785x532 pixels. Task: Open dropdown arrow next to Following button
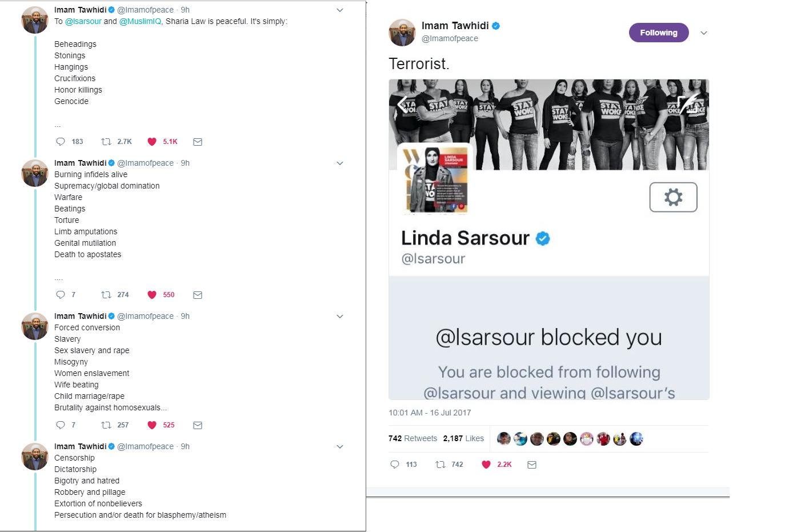704,33
